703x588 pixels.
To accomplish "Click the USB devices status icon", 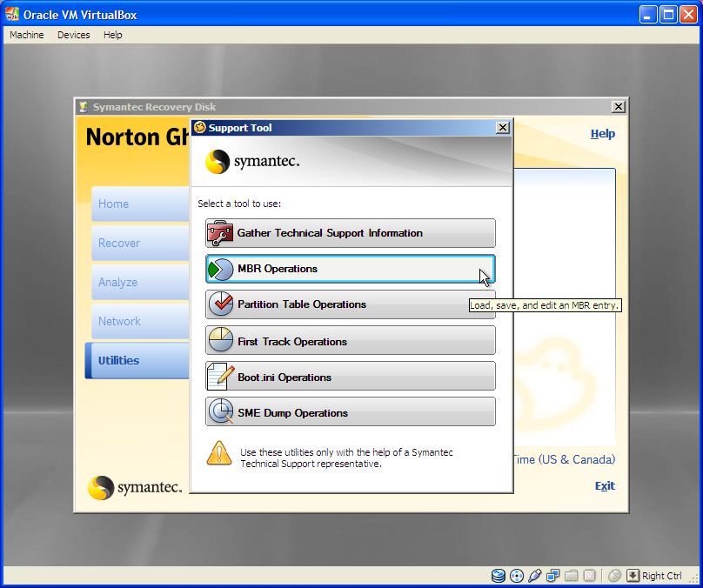I will click(x=535, y=576).
